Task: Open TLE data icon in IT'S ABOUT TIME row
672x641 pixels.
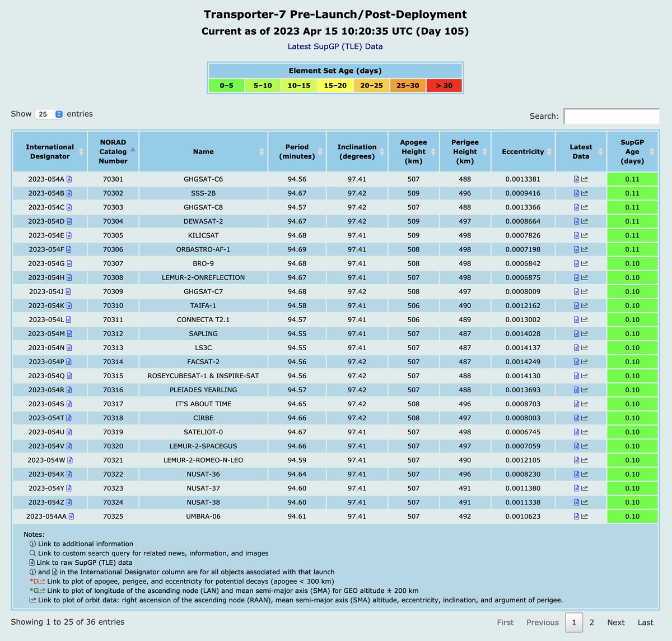Action: [x=576, y=404]
